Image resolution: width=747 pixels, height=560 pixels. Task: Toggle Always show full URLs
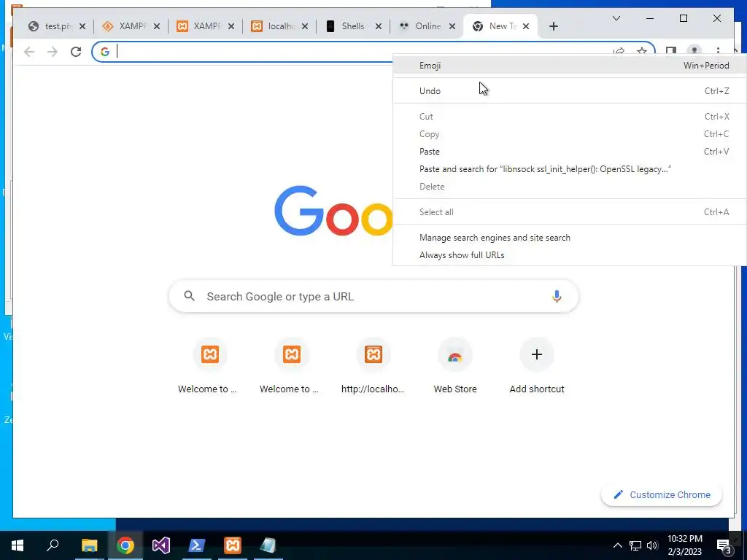[x=569, y=254]
